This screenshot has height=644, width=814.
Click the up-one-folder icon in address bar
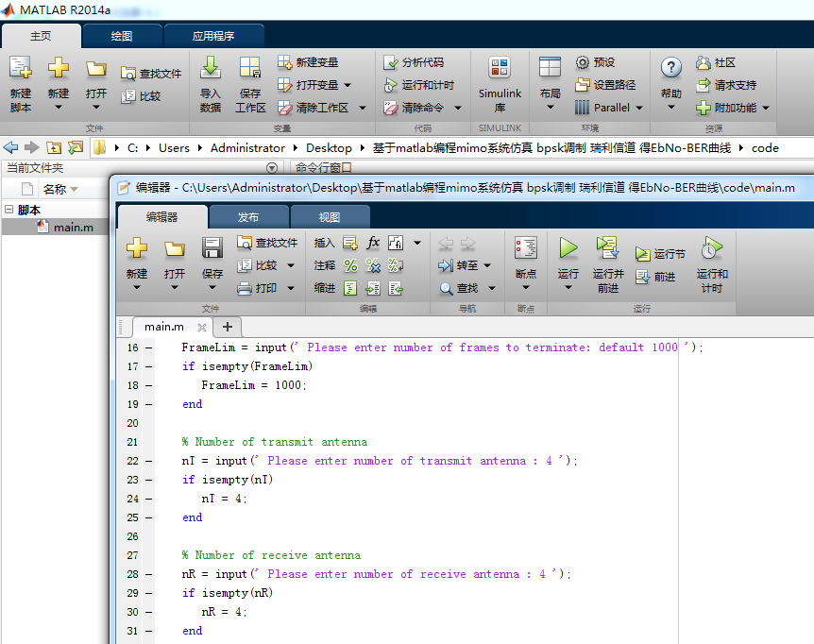tap(54, 148)
